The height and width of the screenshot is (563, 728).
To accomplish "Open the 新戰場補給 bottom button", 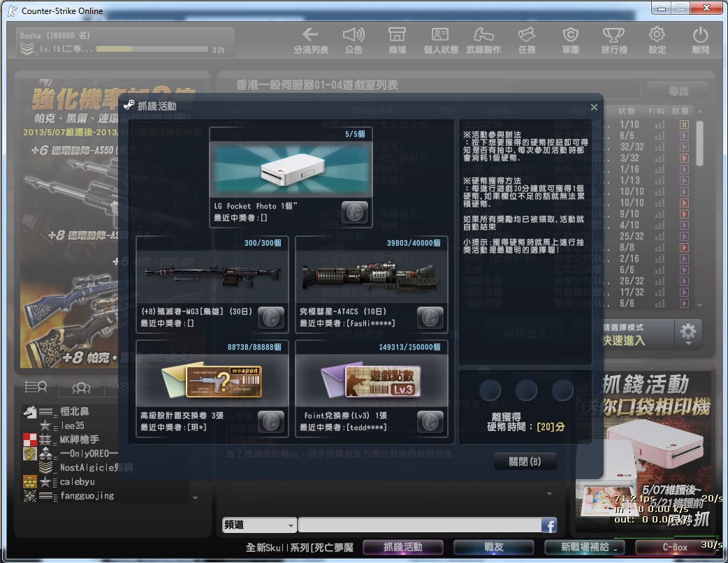I will pyautogui.click(x=584, y=547).
